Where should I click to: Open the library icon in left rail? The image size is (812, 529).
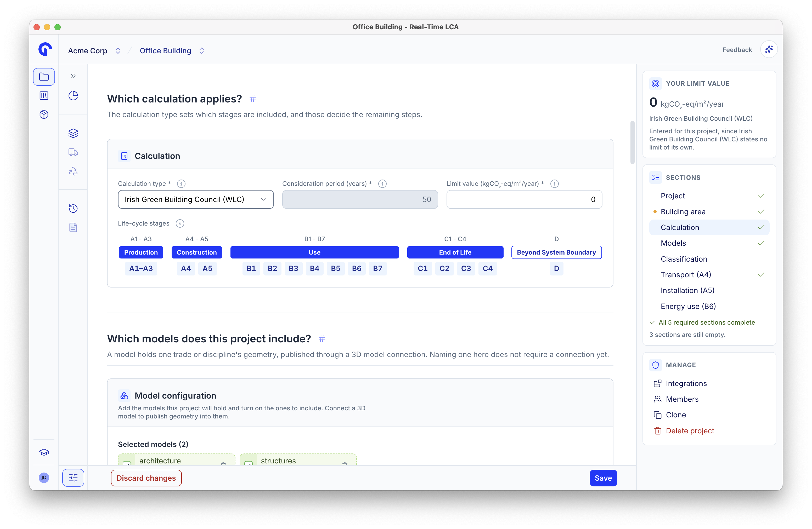point(44,96)
